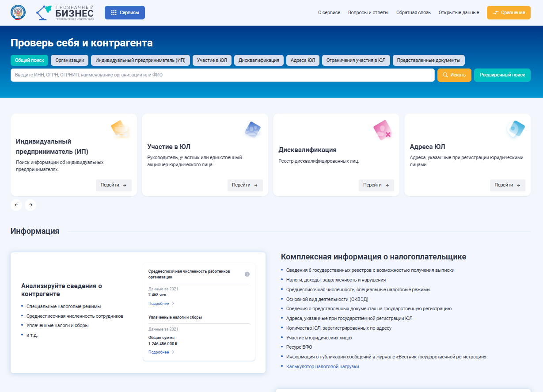This screenshot has width=543, height=392.
Task: Expand Подробнее under 2 468 чел.
Action: 161,304
